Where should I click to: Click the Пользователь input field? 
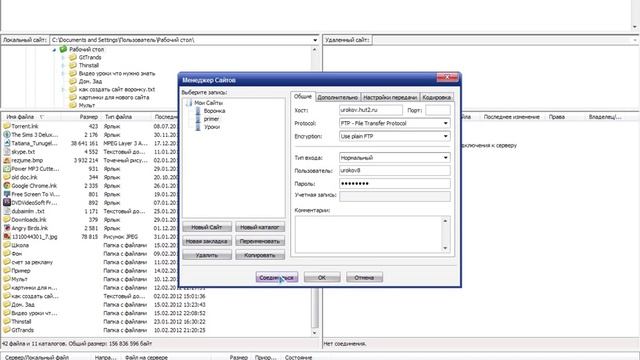tap(395, 171)
